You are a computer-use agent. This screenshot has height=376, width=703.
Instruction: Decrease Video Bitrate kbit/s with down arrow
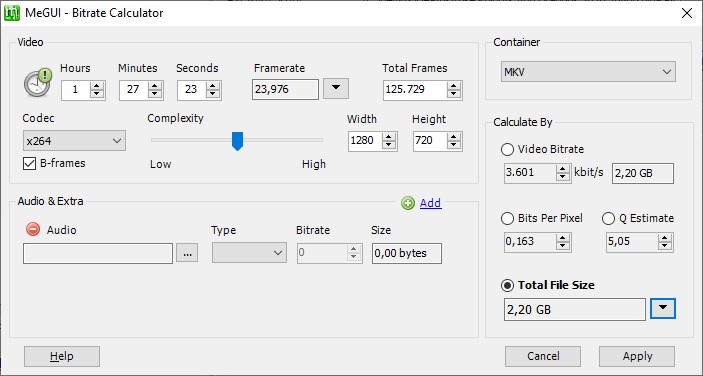(563, 177)
